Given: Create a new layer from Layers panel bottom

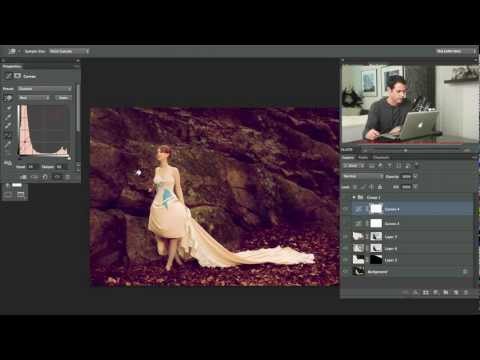Looking at the screenshot, I should click(x=456, y=292).
